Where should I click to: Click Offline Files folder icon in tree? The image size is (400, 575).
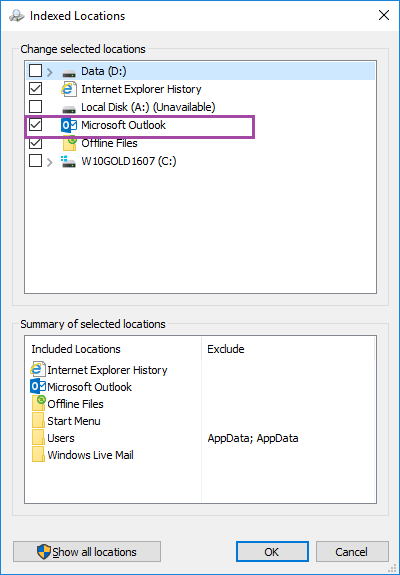tap(69, 143)
